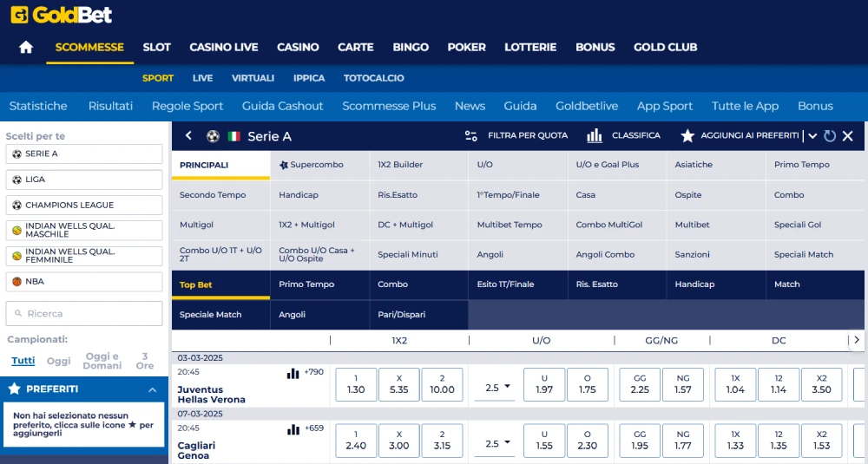
Task: Open Cagliari vs Genoa statistics icon
Action: (x=293, y=429)
